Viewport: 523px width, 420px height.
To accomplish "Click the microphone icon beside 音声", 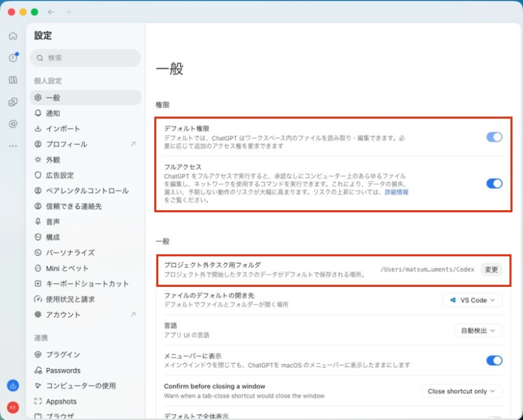I will [x=38, y=221].
